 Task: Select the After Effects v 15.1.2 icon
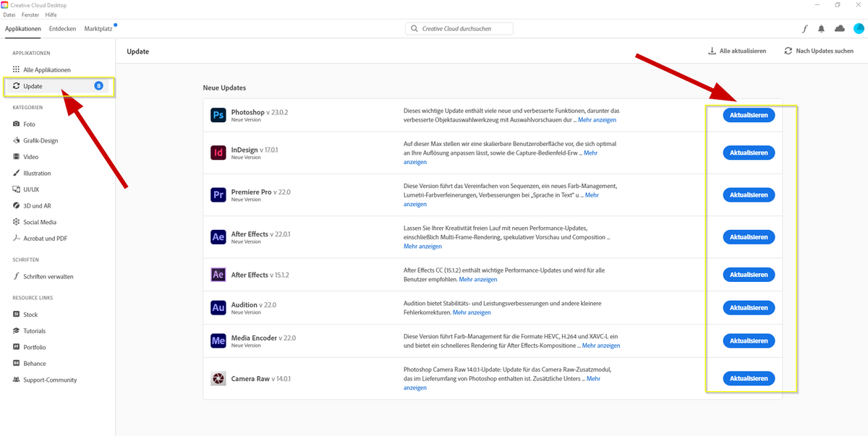pos(218,275)
